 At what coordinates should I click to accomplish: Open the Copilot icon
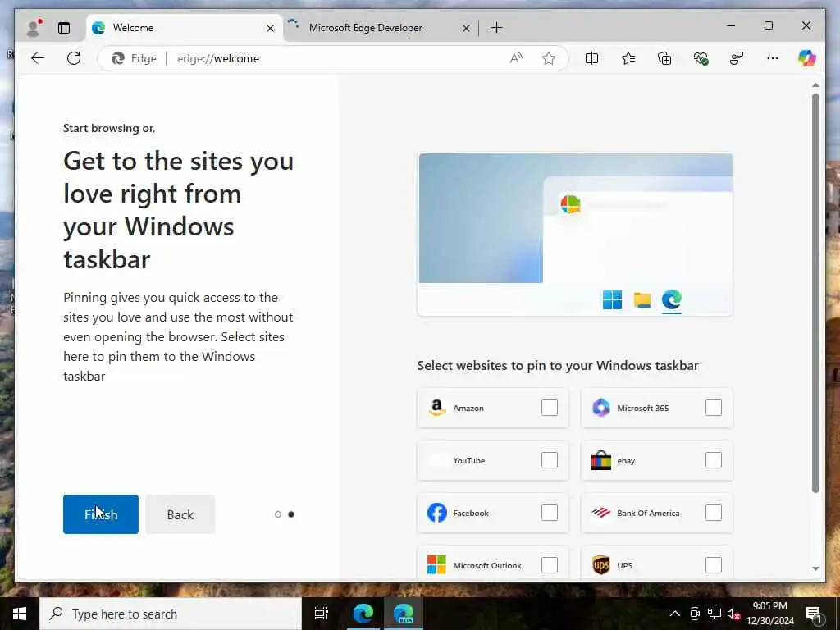point(806,58)
